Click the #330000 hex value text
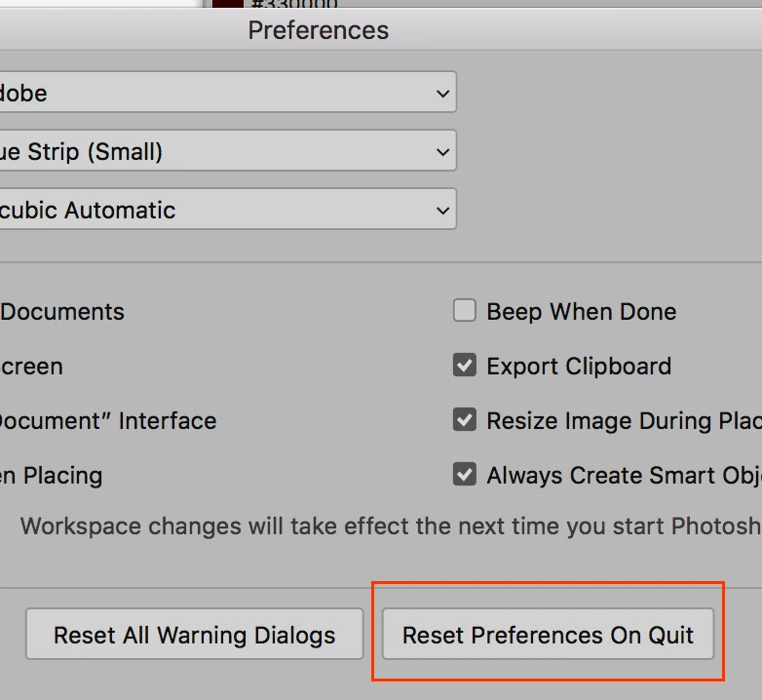 click(x=294, y=4)
